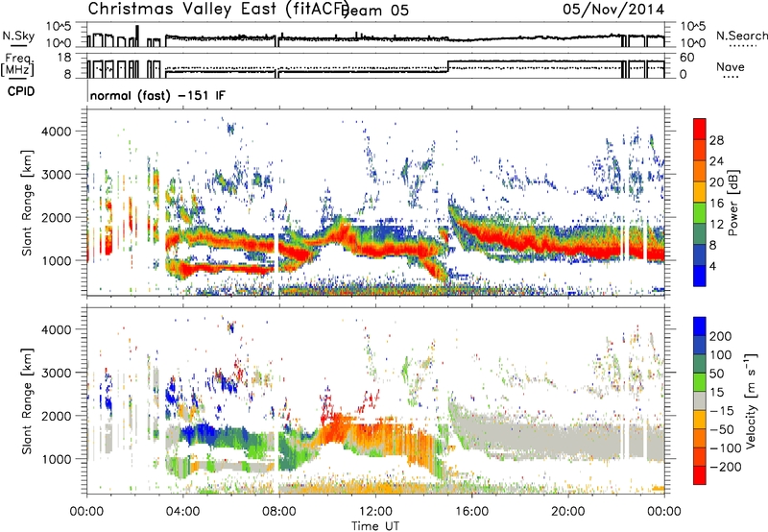This screenshot has width=768, height=532.
Task: Click the '4000' tick on power panel axis
Action: (x=57, y=132)
